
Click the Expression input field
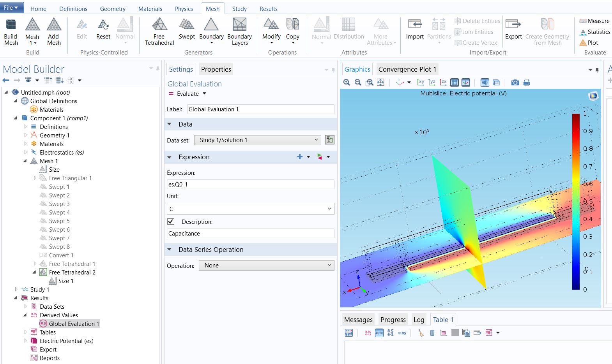(x=250, y=184)
